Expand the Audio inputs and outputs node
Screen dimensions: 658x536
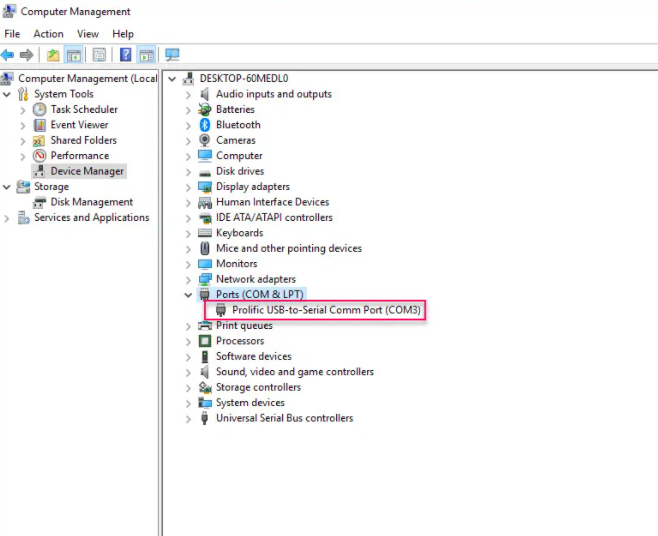coord(188,95)
